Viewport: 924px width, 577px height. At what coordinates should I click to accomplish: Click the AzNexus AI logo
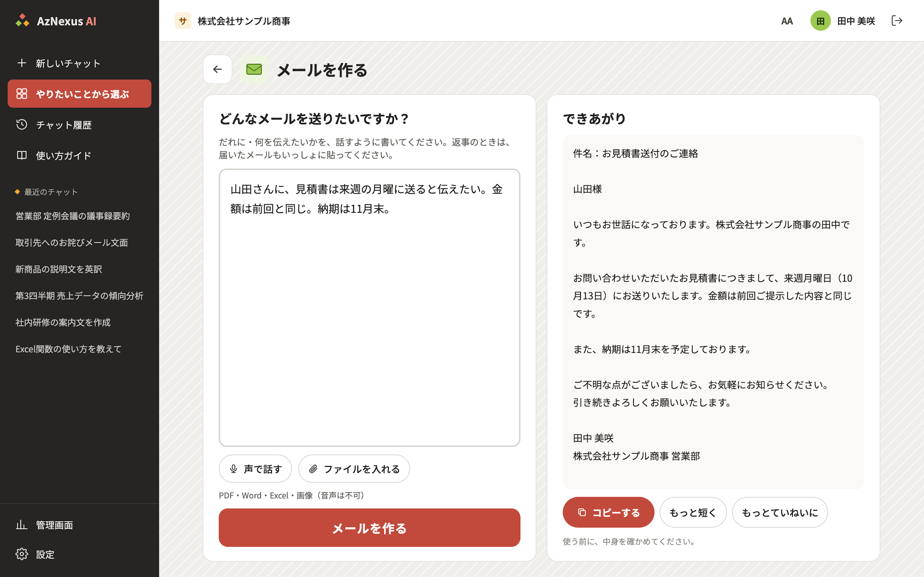point(56,21)
